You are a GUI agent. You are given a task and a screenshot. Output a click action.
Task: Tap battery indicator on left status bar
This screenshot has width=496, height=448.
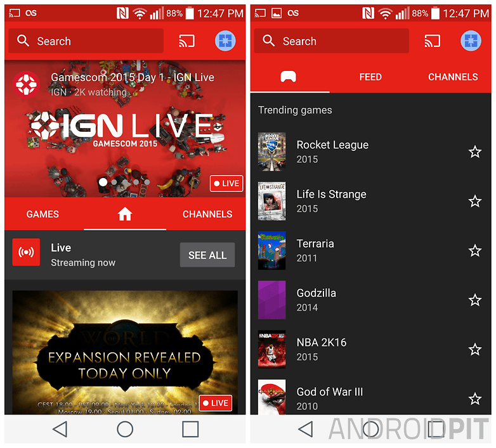point(190,13)
